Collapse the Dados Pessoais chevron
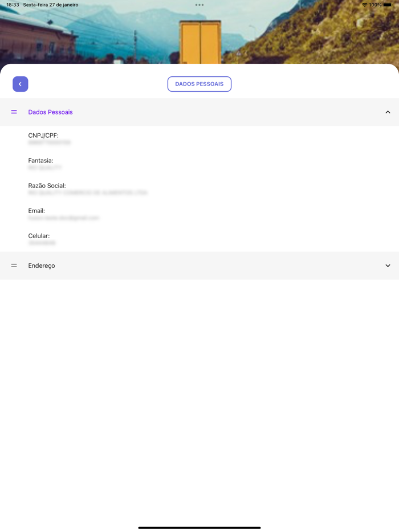The width and height of the screenshot is (399, 532). click(388, 112)
